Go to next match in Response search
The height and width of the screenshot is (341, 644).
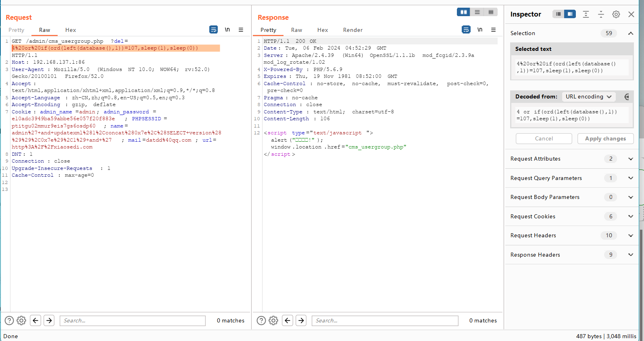coord(301,320)
